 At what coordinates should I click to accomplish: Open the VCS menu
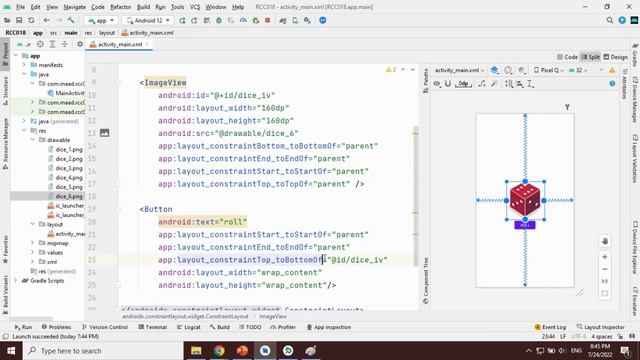click(195, 7)
